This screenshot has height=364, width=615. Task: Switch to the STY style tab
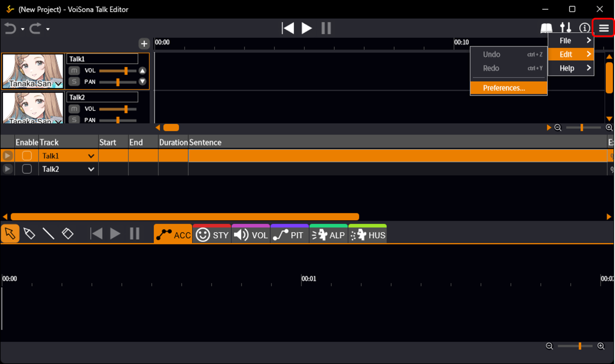pos(212,234)
